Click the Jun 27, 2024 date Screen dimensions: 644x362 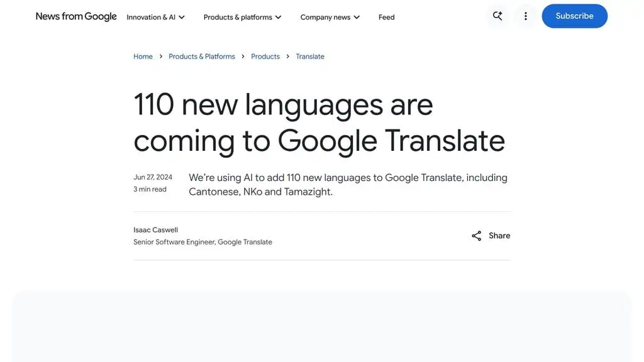click(153, 177)
